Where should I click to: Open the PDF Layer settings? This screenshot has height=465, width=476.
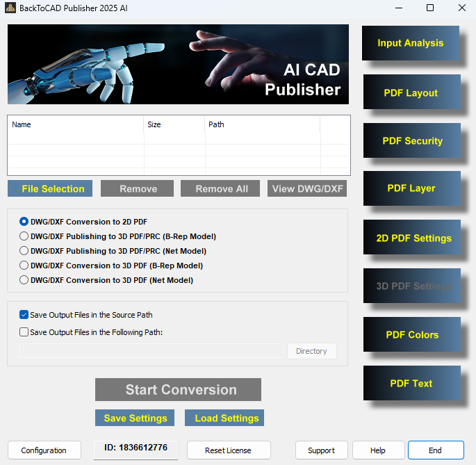pos(411,188)
